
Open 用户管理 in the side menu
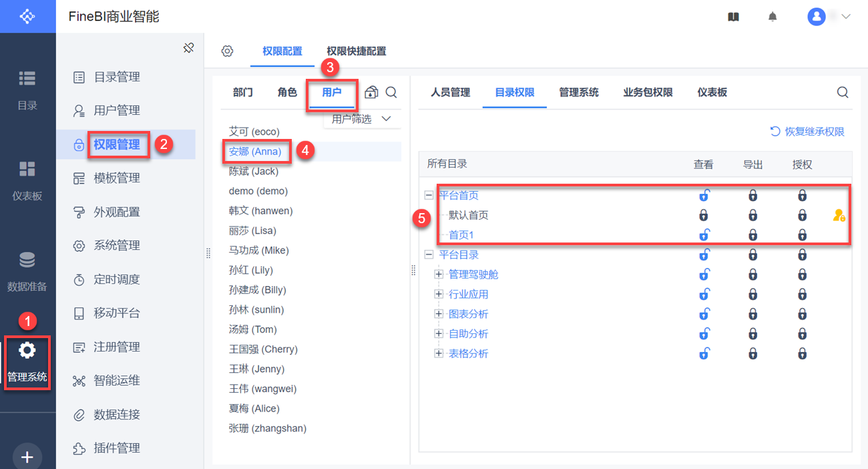[117, 110]
